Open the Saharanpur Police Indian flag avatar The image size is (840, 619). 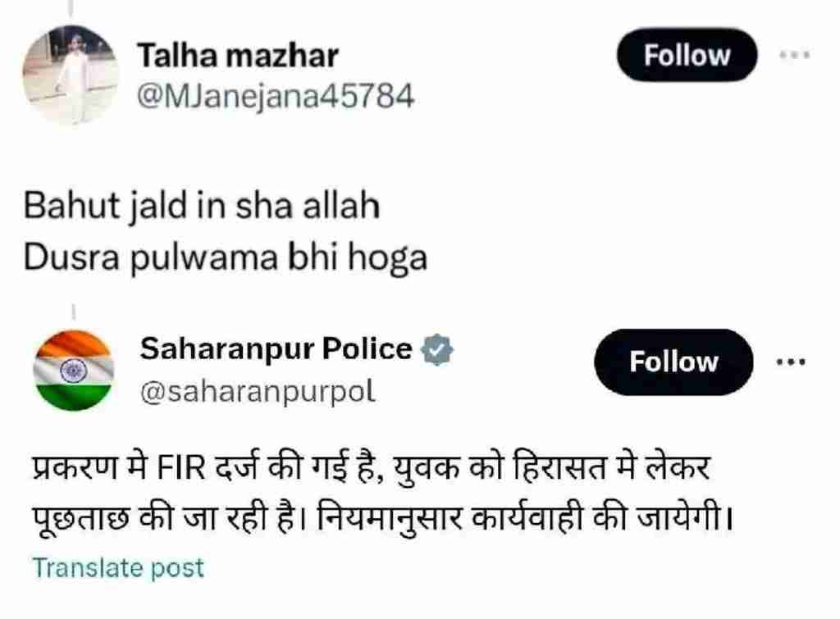point(73,370)
